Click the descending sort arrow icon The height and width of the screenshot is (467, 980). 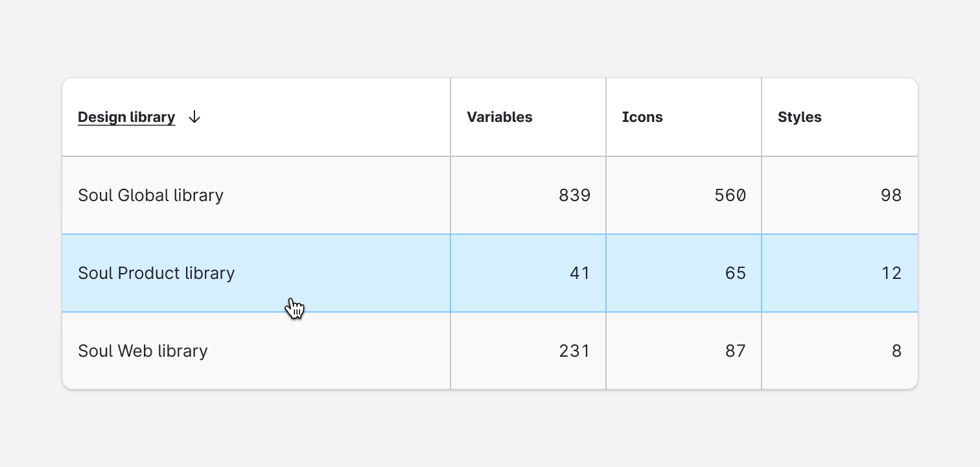194,117
